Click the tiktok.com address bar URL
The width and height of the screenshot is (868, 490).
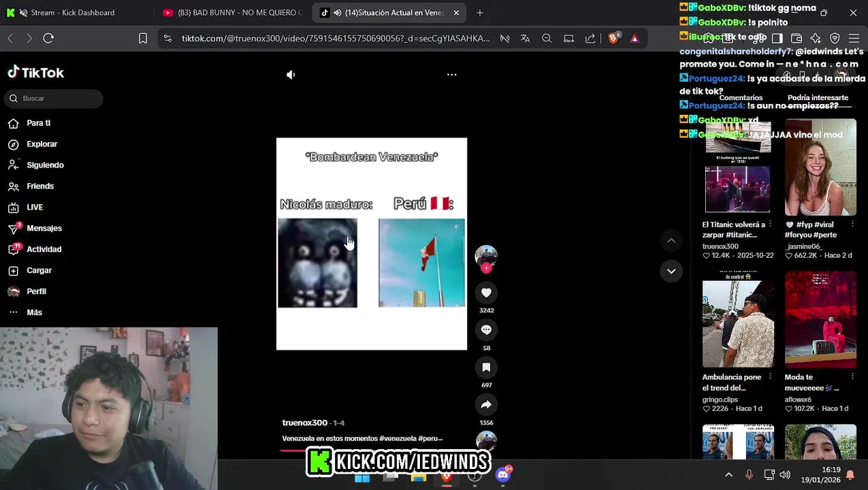coord(336,38)
